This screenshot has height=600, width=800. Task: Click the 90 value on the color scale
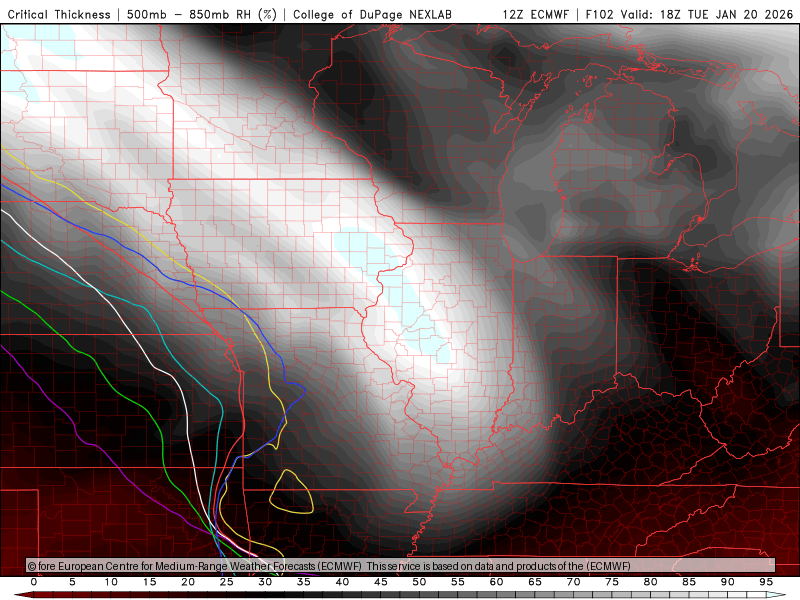(727, 582)
